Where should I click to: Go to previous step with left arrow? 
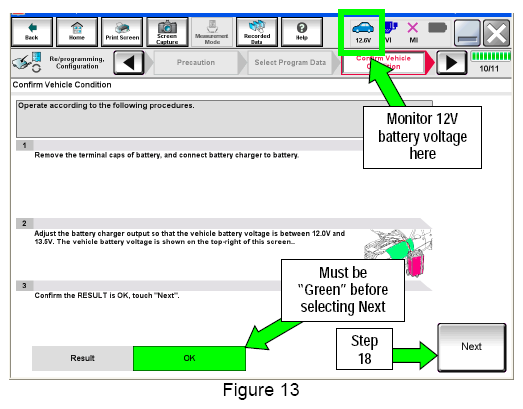tap(129, 62)
